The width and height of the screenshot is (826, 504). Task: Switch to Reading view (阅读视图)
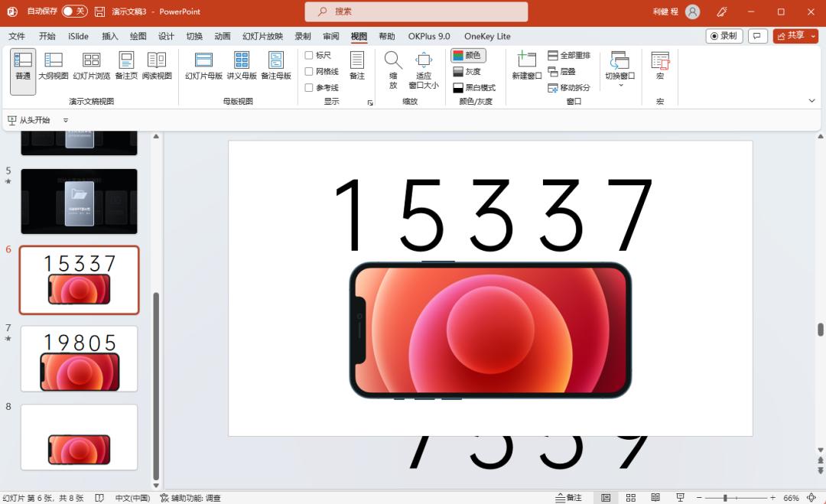(x=157, y=66)
